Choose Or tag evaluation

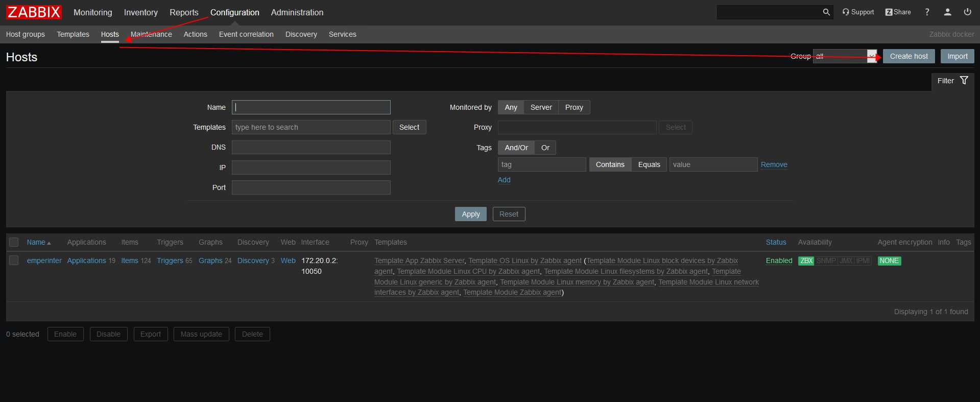(545, 148)
